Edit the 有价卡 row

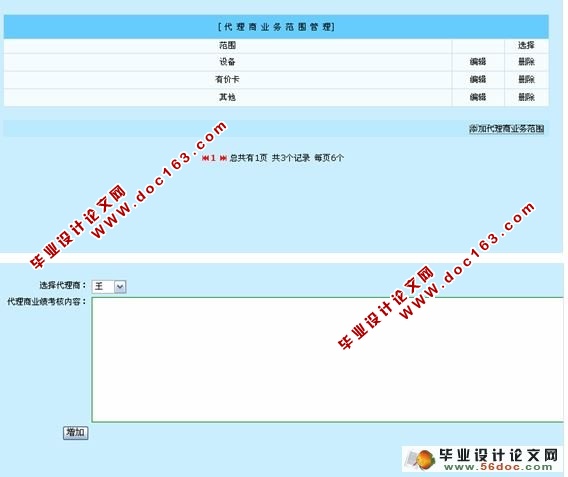coord(477,79)
